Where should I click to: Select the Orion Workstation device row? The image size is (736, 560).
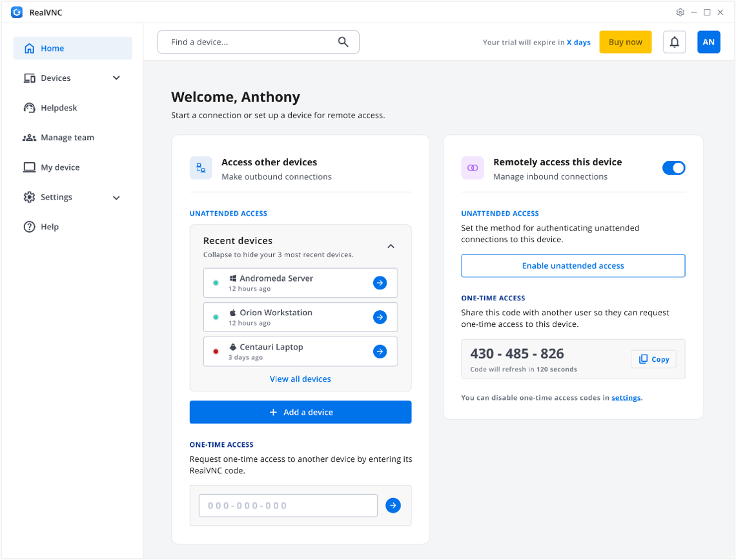pos(300,317)
